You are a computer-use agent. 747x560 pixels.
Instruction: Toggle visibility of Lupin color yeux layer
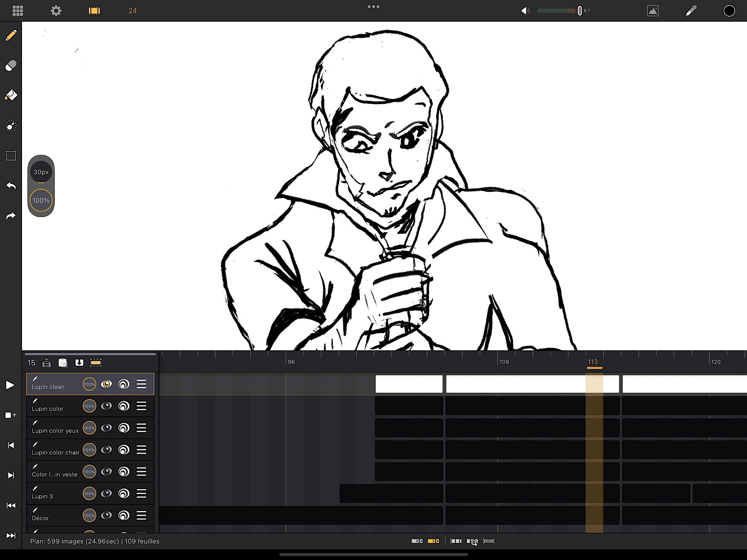coord(107,428)
